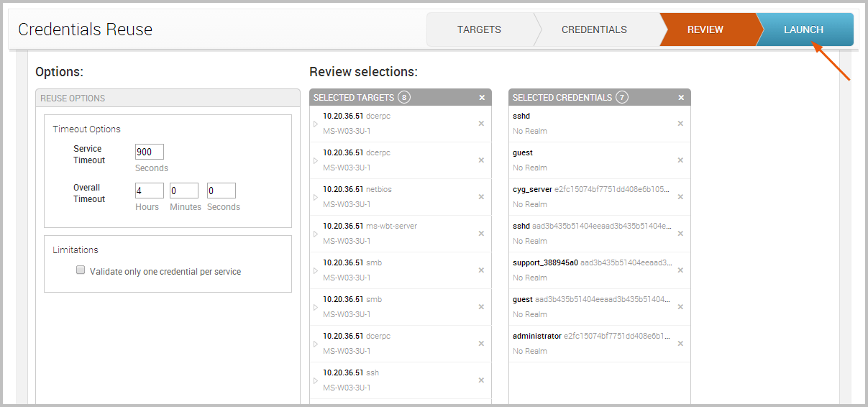
Task: Expand the ms-wbt-server target row
Action: click(x=316, y=234)
